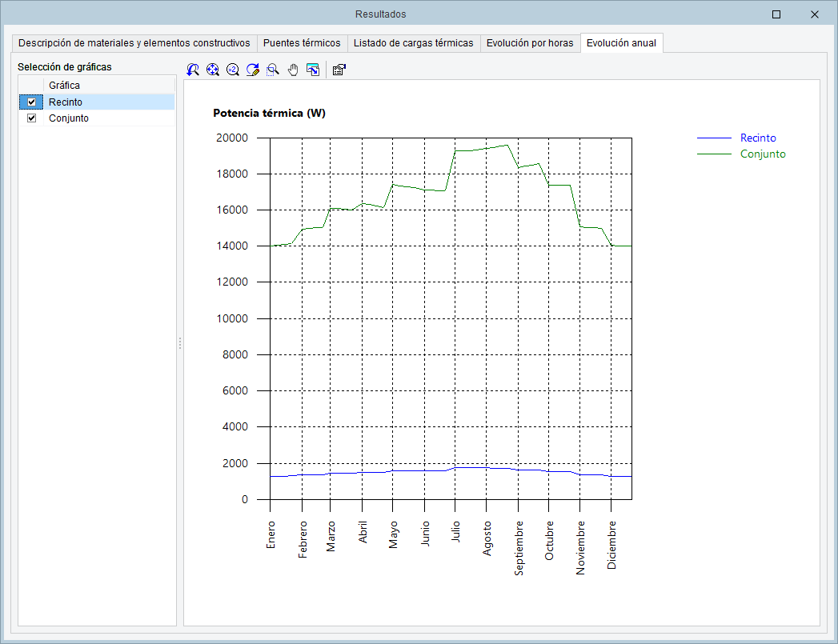
Task: Open the Listado de cargas térmicas tab
Action: (413, 43)
